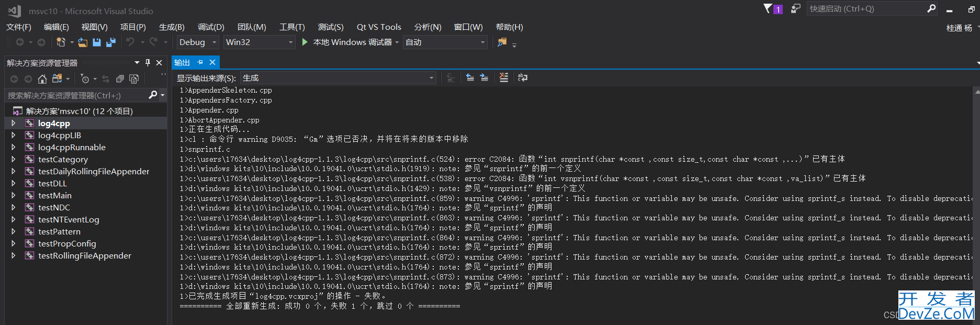The height and width of the screenshot is (325, 980).
Task: Click the Undo arrow icon
Action: (x=130, y=42)
